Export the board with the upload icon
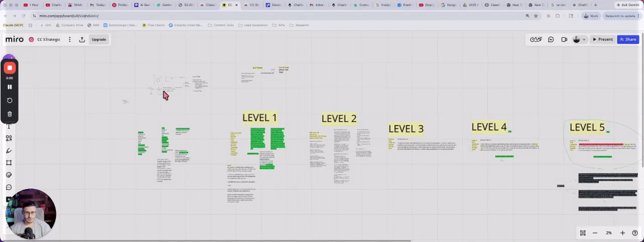Image resolution: width=644 pixels, height=242 pixels. 82,40
